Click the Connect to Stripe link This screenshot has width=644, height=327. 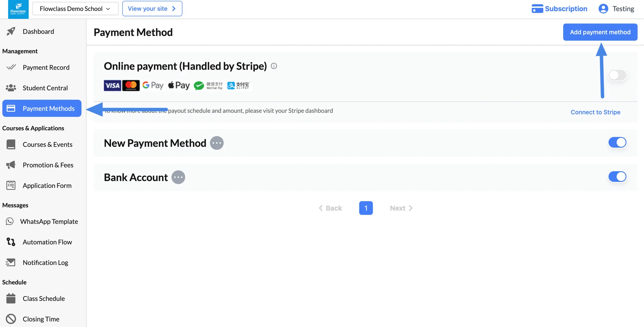point(595,112)
